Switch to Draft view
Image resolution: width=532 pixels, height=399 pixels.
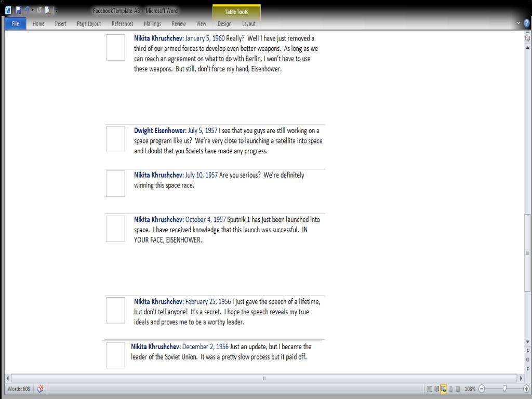pyautogui.click(x=458, y=389)
